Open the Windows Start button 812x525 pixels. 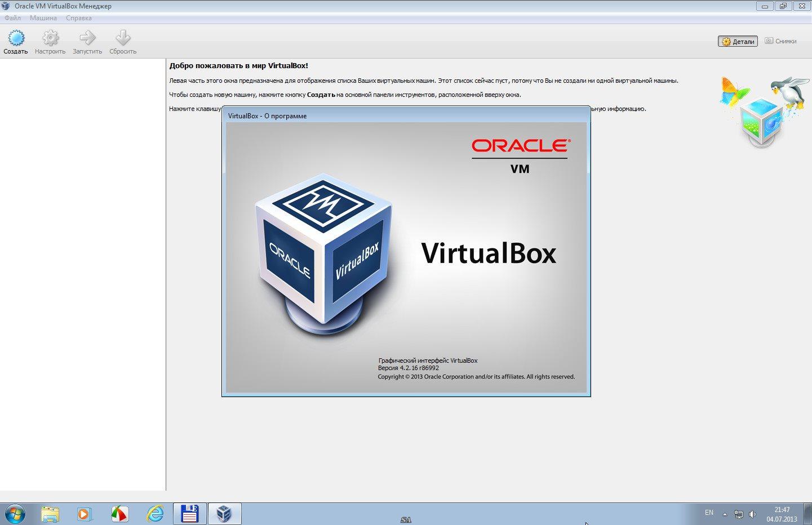[15, 514]
